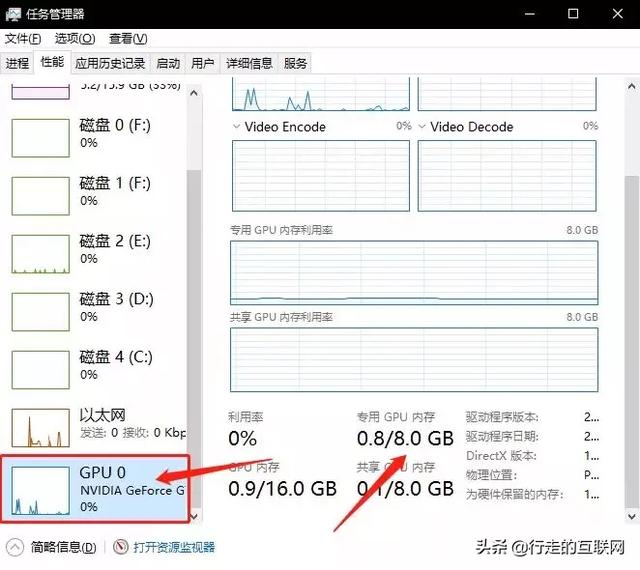Viewport: 640px width, 570px height.
Task: Select the 以太网 Ethernet graph thumbnail
Action: pyautogui.click(x=40, y=428)
